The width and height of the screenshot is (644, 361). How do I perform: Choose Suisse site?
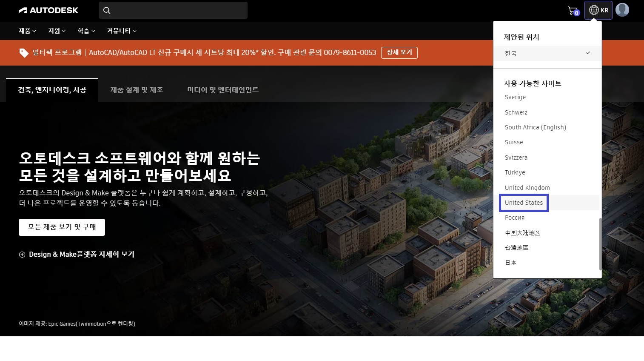pyautogui.click(x=514, y=142)
